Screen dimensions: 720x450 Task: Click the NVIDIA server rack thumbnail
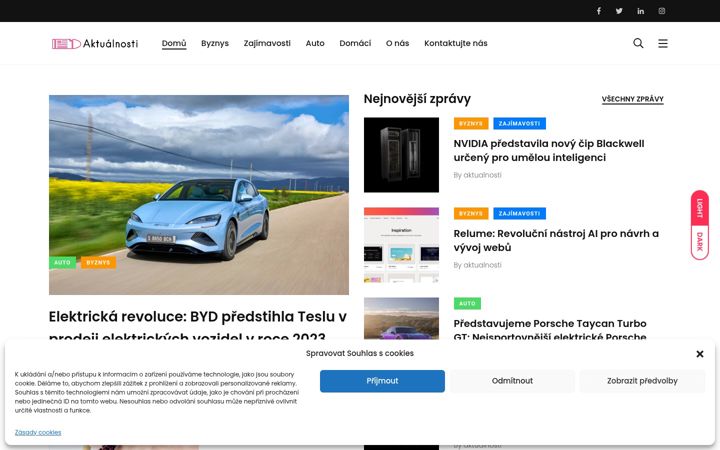[x=401, y=155]
